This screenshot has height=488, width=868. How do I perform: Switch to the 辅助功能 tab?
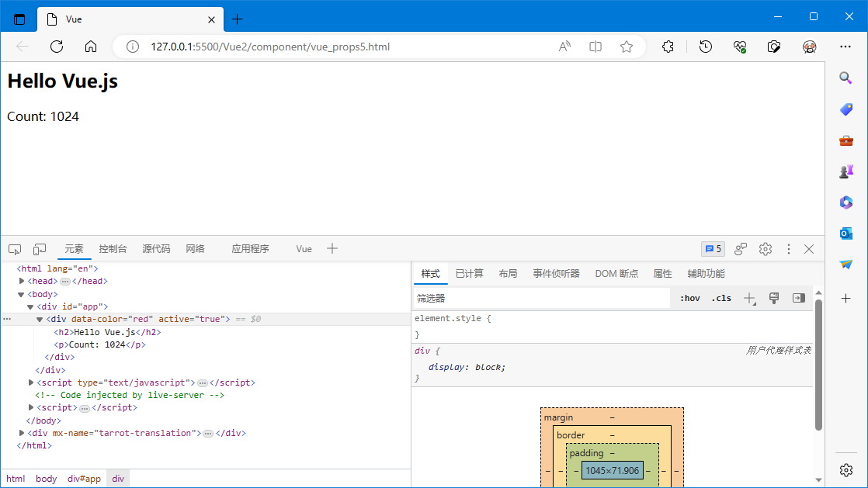pos(706,274)
